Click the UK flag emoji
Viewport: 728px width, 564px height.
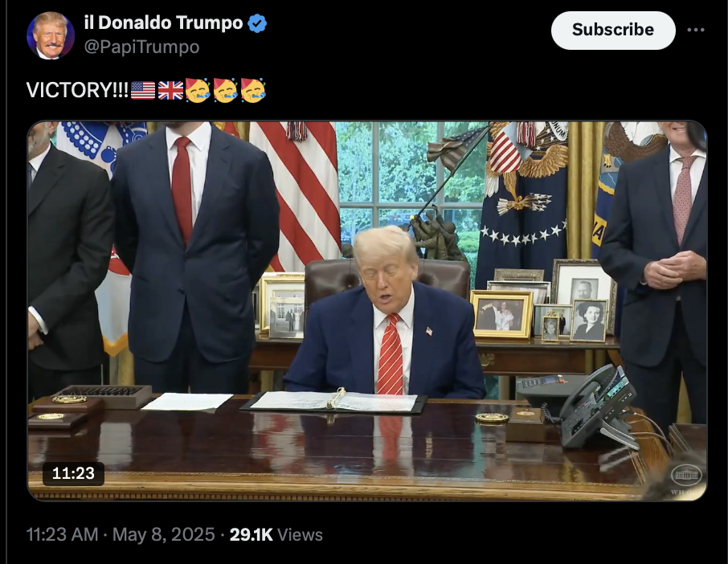click(x=170, y=91)
